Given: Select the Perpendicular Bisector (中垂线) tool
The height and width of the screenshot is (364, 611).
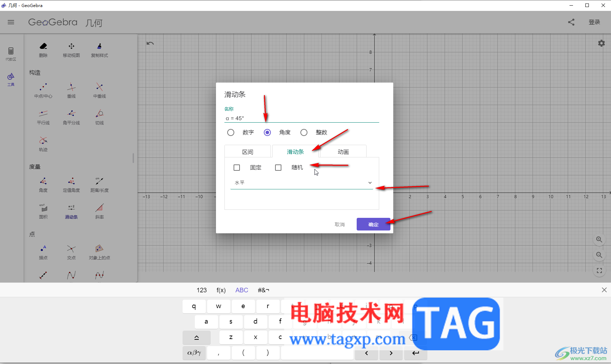Looking at the screenshot, I should pyautogui.click(x=100, y=91).
